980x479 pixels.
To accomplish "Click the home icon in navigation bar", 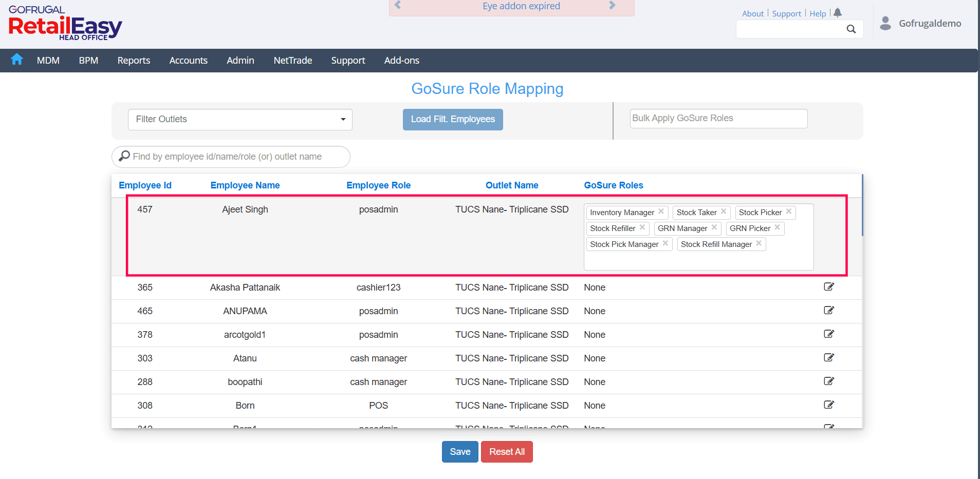I will coord(17,60).
